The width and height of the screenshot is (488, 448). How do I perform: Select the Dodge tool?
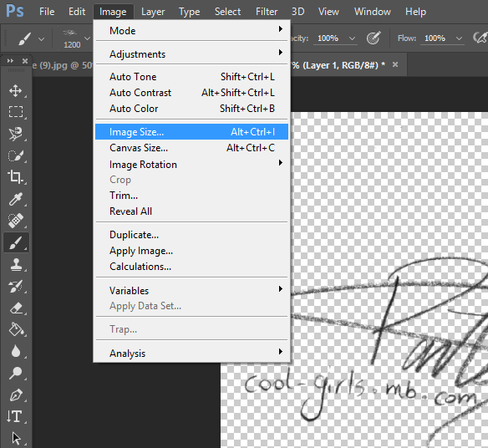pyautogui.click(x=15, y=373)
